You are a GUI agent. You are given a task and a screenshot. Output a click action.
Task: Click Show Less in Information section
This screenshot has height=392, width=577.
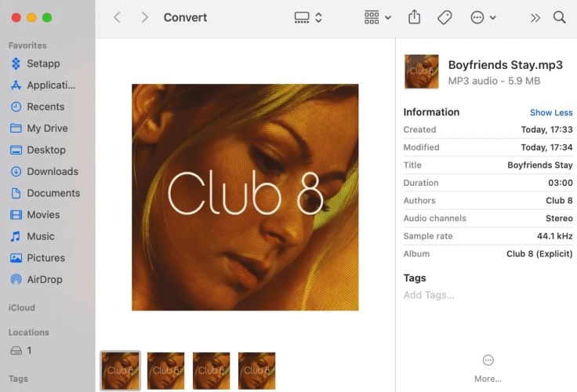[551, 113]
